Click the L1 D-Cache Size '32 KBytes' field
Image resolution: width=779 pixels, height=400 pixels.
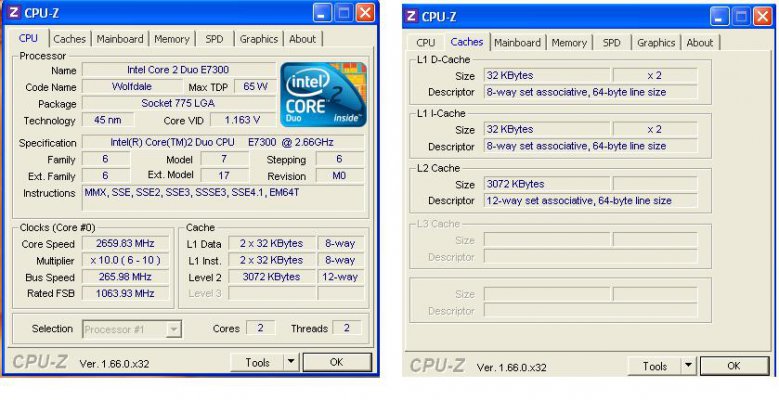[546, 76]
